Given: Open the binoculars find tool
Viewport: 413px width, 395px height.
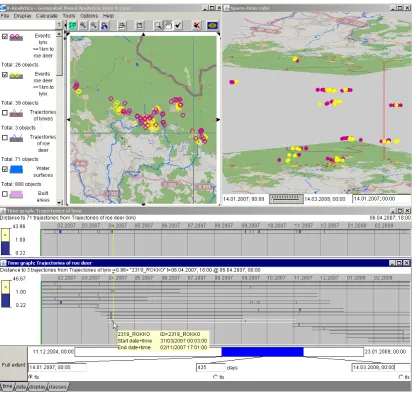Looking at the screenshot, I should tap(105, 25).
